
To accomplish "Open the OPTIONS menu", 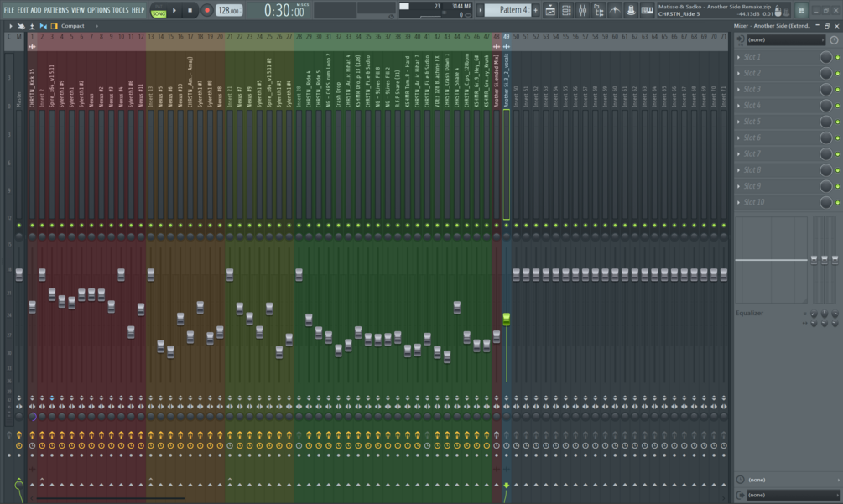I will click(x=98, y=10).
